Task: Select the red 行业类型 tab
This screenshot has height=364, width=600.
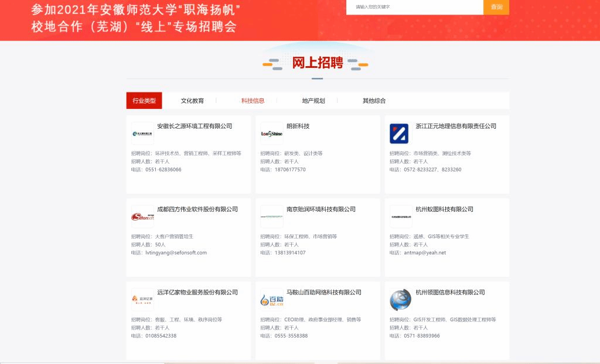Action: (x=144, y=101)
